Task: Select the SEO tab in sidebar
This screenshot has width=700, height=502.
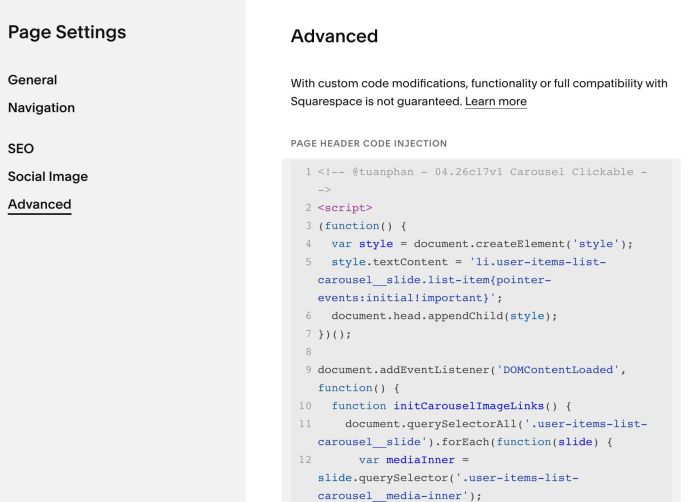Action: (x=21, y=149)
